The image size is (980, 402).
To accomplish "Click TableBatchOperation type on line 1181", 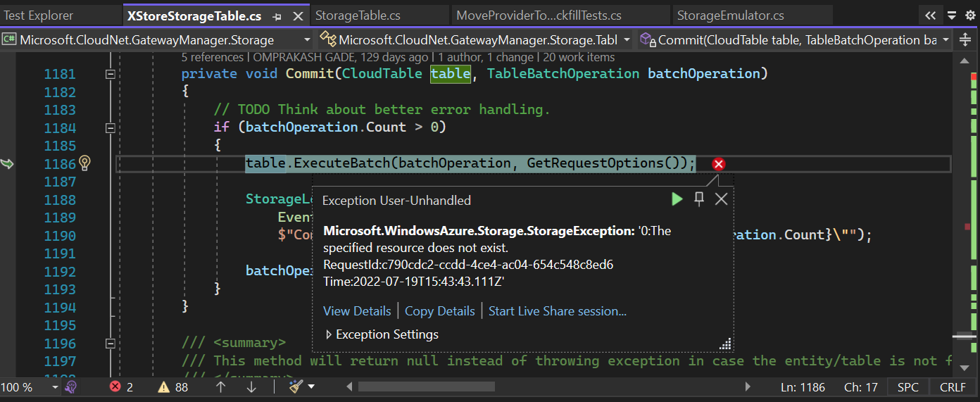I will [563, 73].
